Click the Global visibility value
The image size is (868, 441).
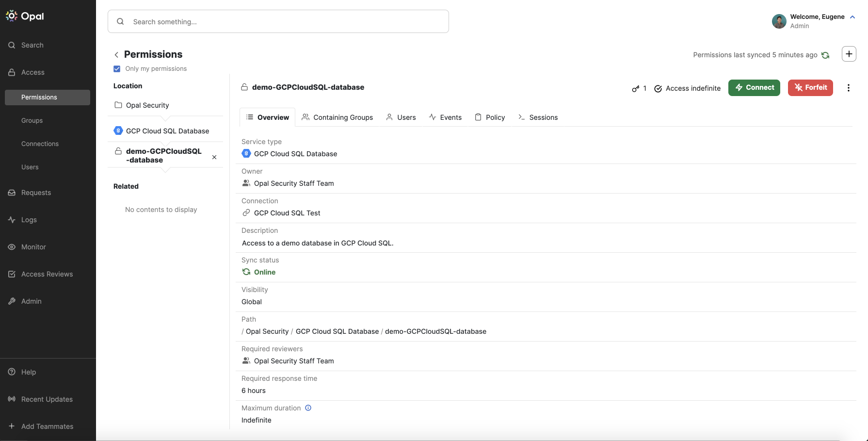click(x=252, y=302)
